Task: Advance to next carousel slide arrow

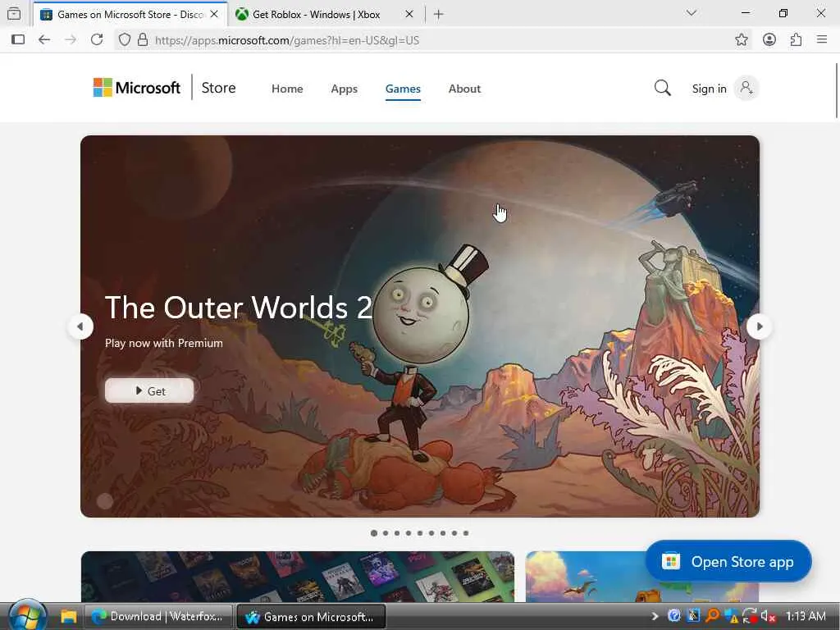Action: (759, 326)
